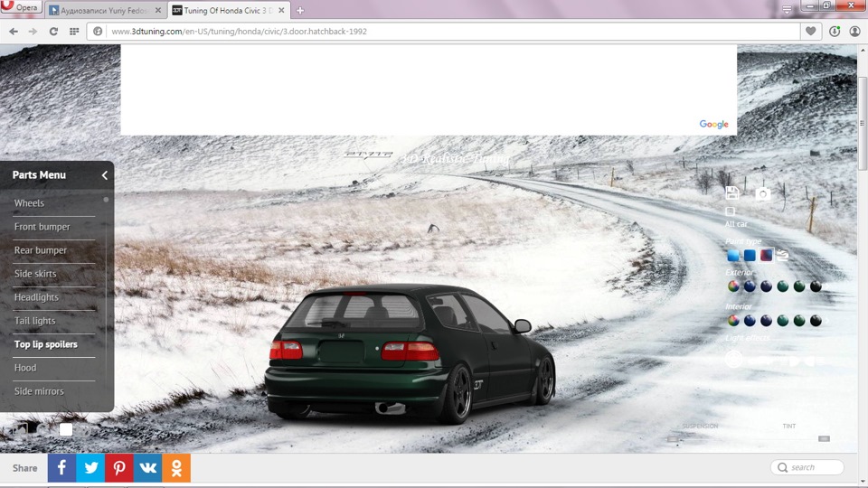Pick the teal green Interior color
This screenshot has height=488, width=868.
783,320
